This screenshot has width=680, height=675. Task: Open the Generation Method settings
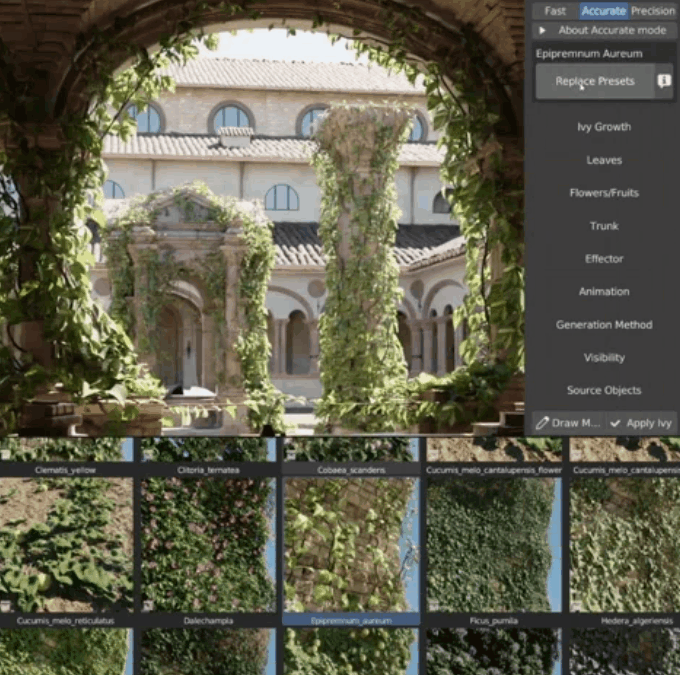tap(604, 324)
